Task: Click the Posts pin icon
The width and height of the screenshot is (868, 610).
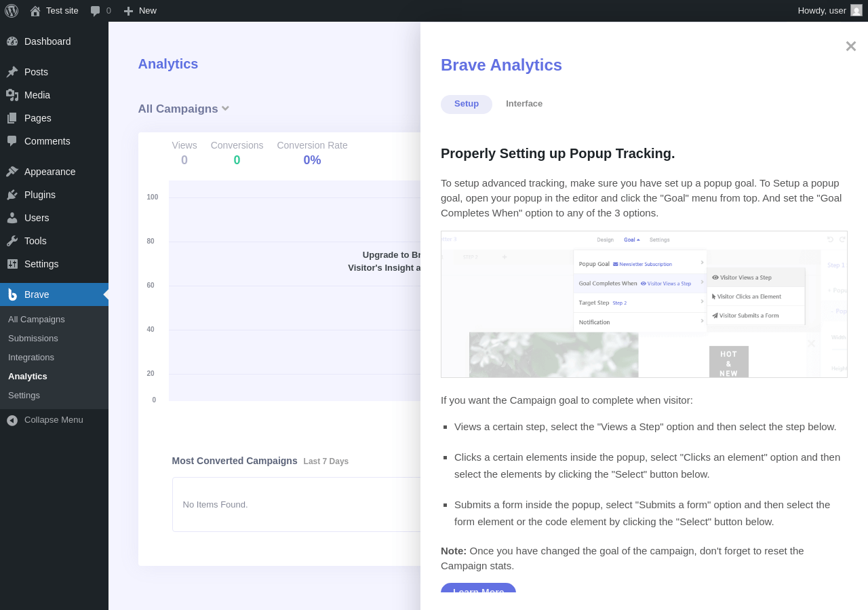Action: point(12,72)
